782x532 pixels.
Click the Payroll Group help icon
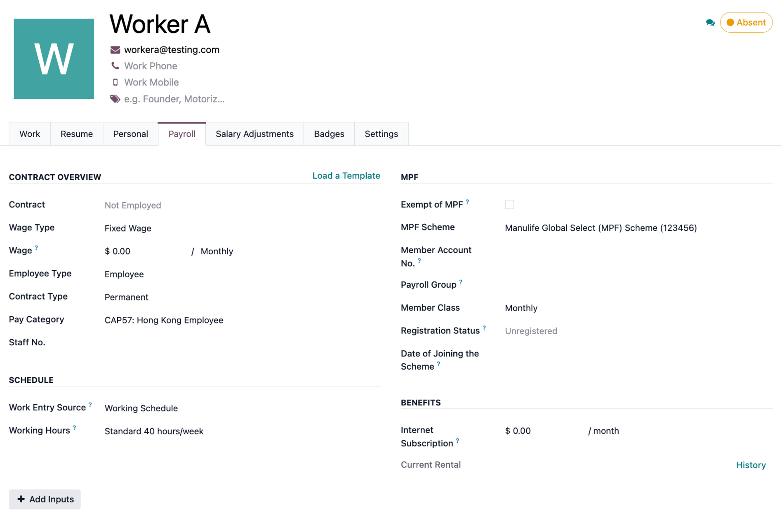tap(461, 282)
